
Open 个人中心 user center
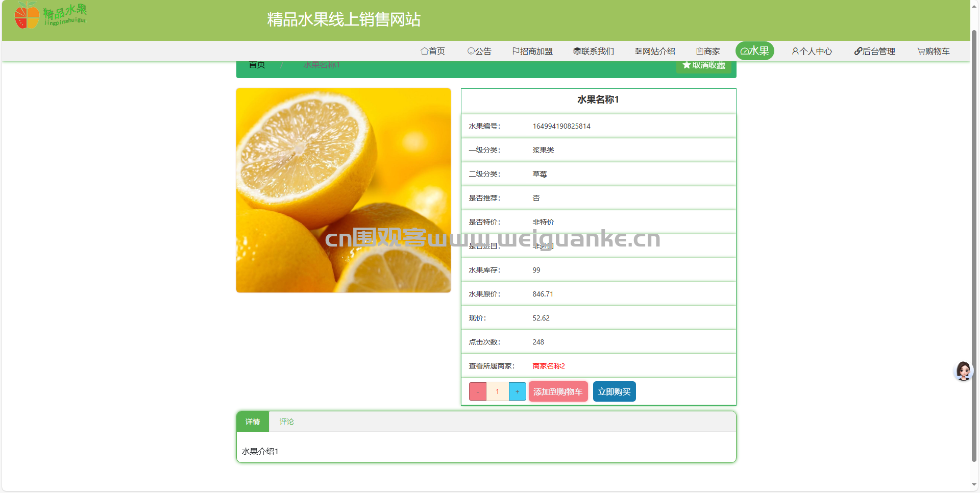[812, 51]
